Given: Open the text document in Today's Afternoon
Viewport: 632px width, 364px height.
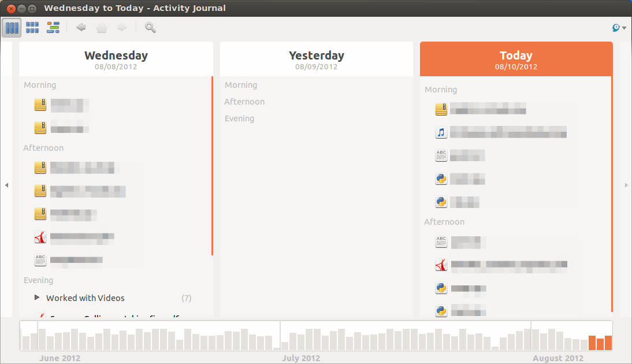Looking at the screenshot, I should point(460,242).
